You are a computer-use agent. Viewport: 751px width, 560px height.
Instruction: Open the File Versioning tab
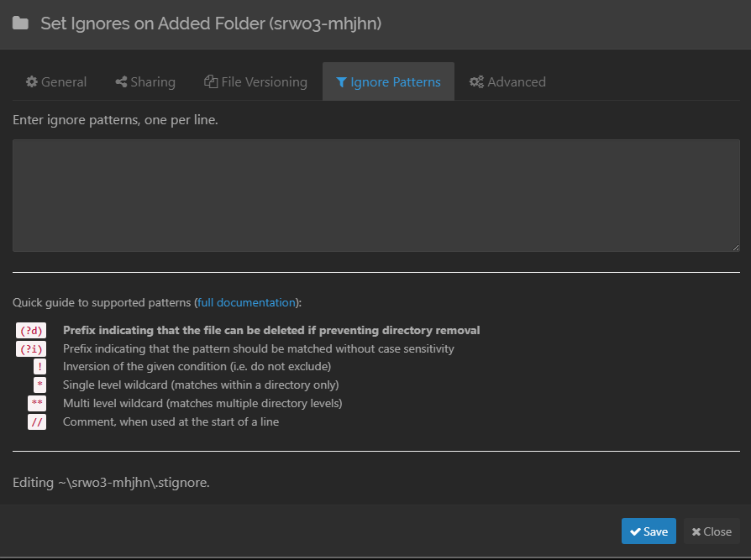click(255, 82)
